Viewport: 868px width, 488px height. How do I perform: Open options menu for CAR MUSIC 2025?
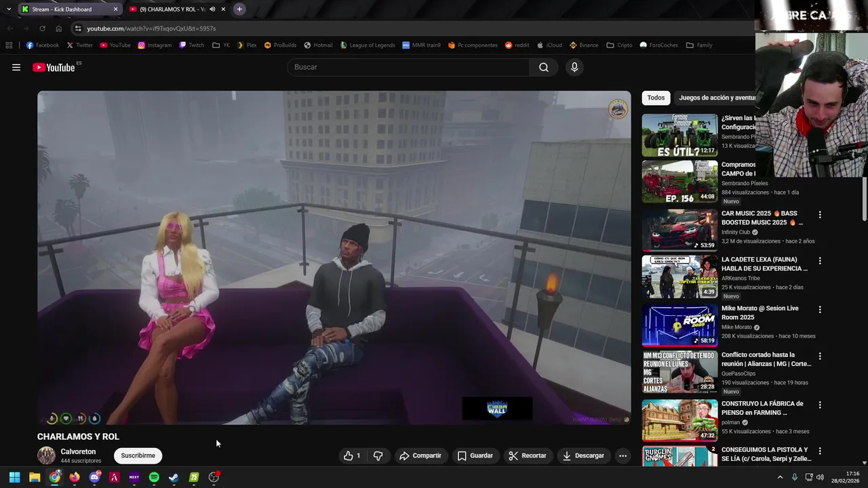click(x=820, y=215)
